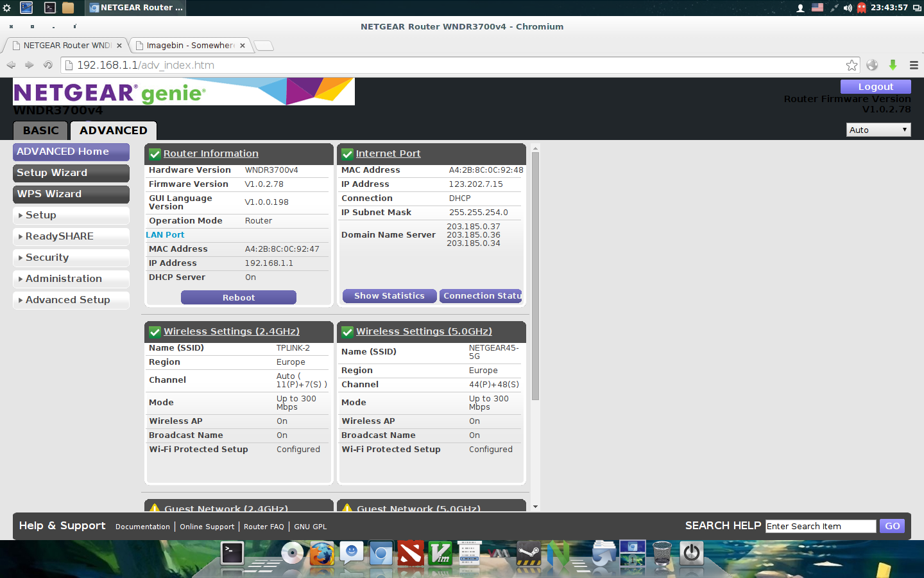Screen dimensions: 924x578
Task: Select the ADVANCED tab
Action: coord(114,130)
